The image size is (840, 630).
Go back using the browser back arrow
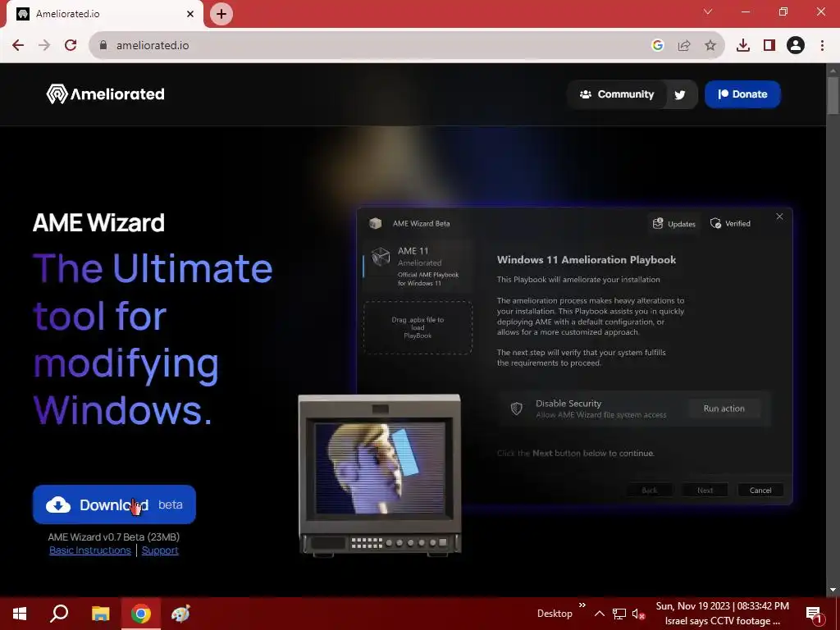coord(18,46)
